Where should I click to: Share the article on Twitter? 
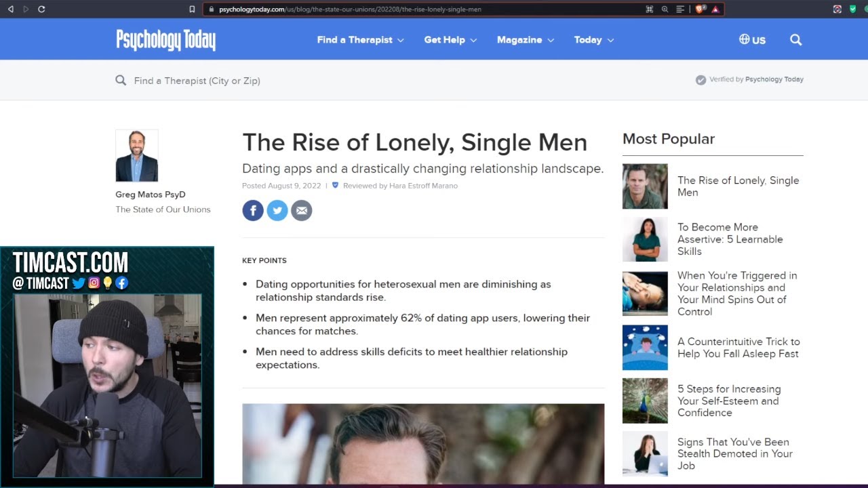click(277, 211)
